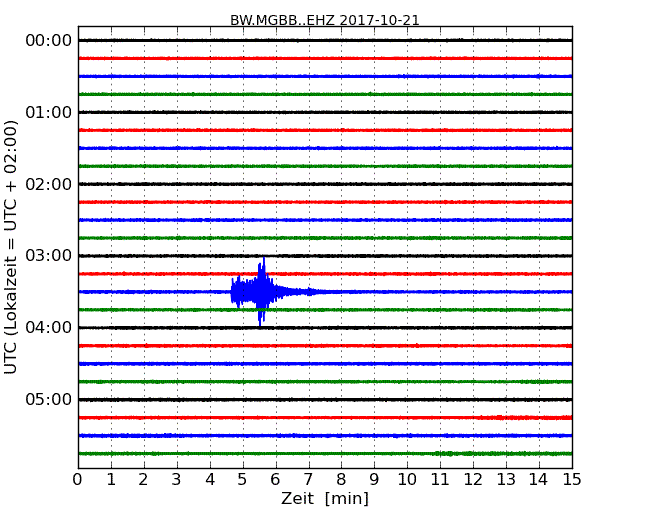Image resolution: width=650 pixels, height=520 pixels.
Task: Click the last green trace at the bottom
Action: [325, 454]
